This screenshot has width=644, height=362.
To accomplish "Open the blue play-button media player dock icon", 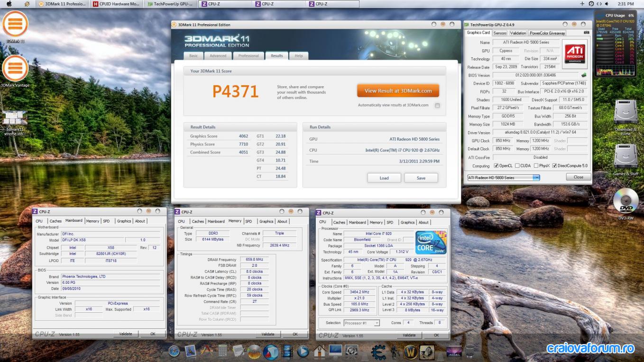I will pos(303,351).
